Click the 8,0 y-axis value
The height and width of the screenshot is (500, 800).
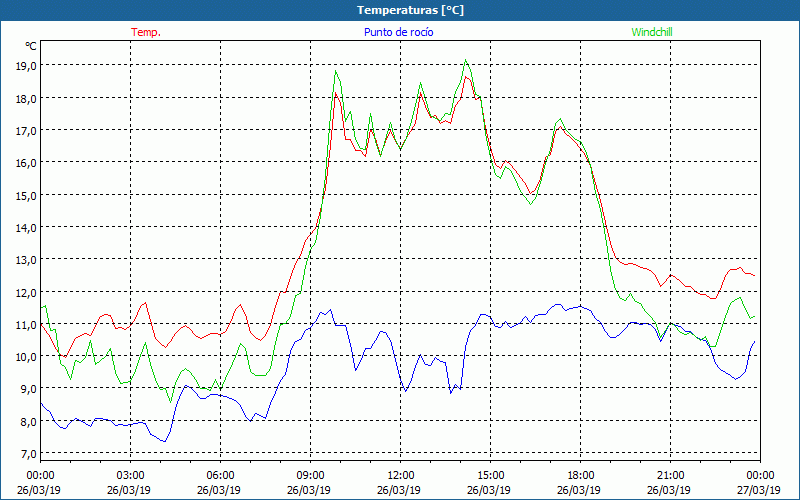[29, 421]
